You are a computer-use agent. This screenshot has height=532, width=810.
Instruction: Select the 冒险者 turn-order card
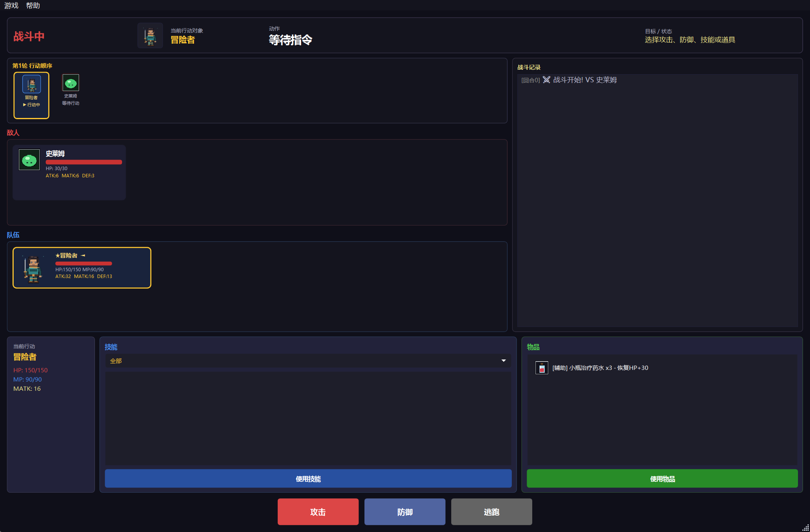point(31,95)
